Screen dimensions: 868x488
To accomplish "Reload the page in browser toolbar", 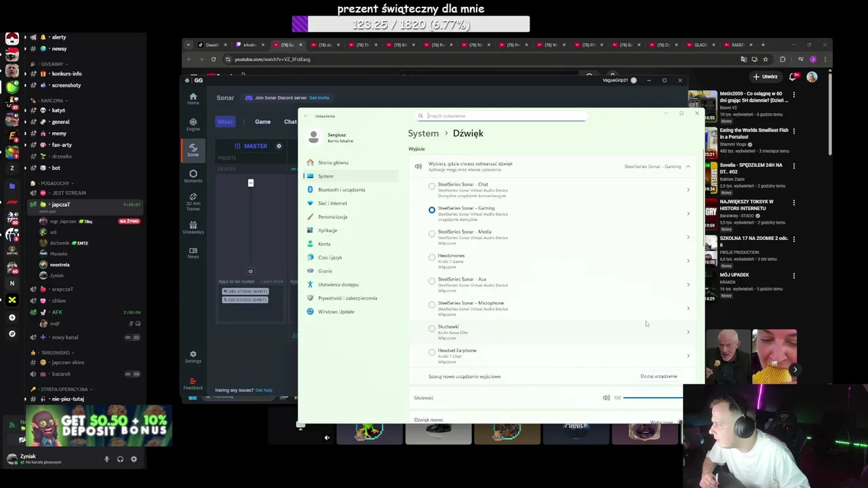I will tap(214, 59).
